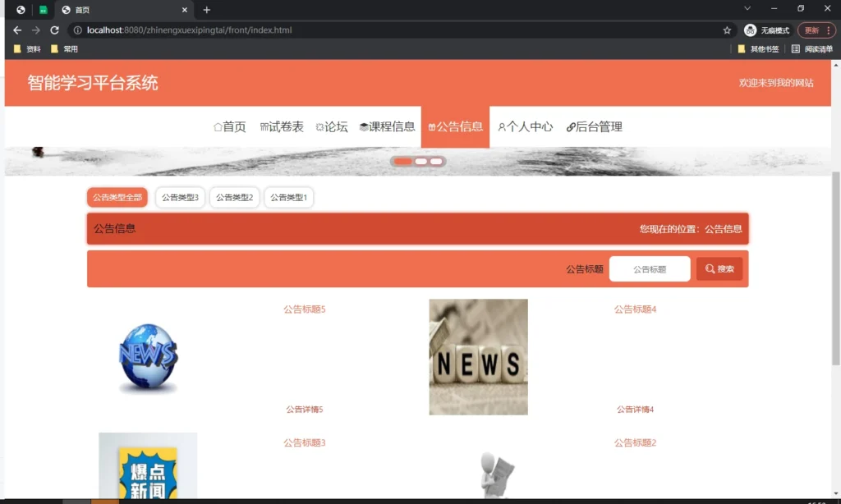
Task: Select the 个人中心 navigation menu item
Action: point(526,127)
